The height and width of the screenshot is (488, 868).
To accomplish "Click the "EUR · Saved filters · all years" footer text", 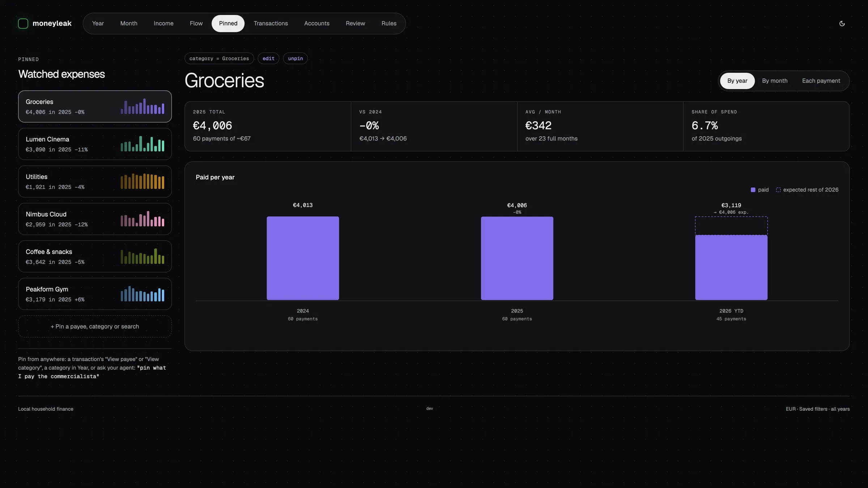I will tap(818, 409).
